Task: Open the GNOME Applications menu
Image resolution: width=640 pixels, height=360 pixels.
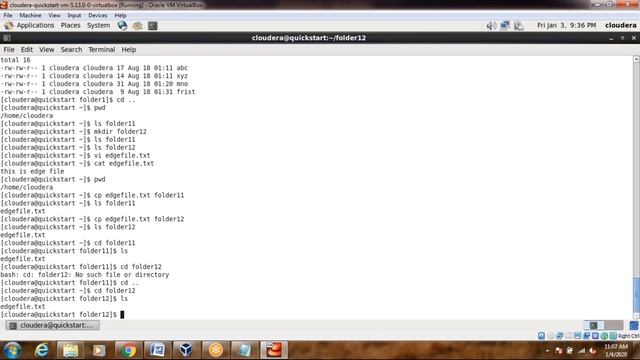Action: [35, 25]
